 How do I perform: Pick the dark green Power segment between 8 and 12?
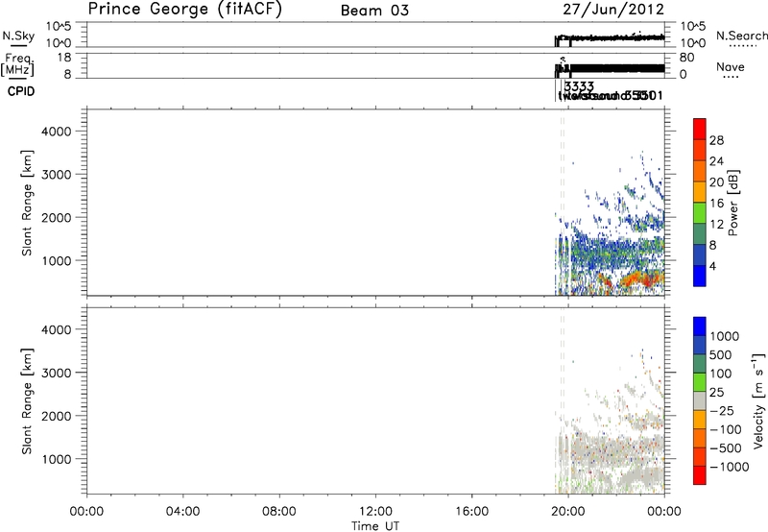(x=700, y=234)
